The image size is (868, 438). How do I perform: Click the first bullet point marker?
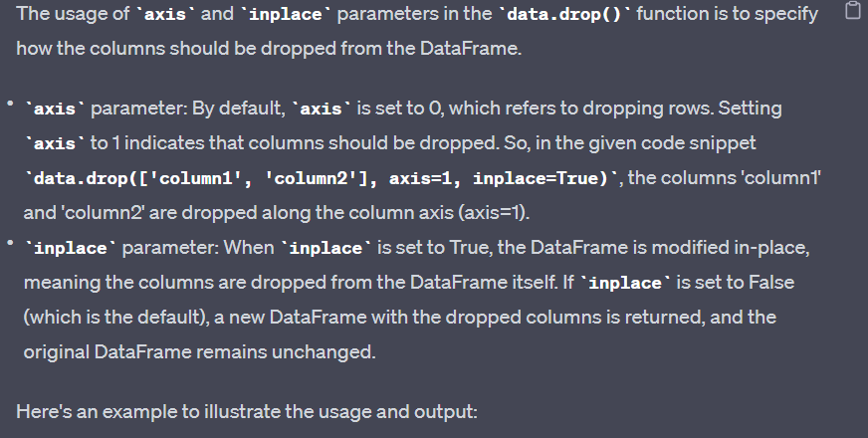tap(10, 105)
